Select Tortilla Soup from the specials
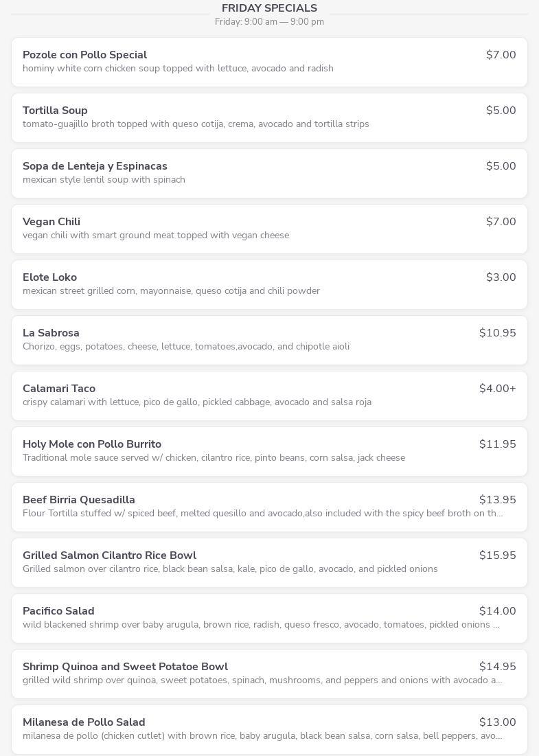Viewport: 539px width, 756px height. pyautogui.click(x=55, y=111)
